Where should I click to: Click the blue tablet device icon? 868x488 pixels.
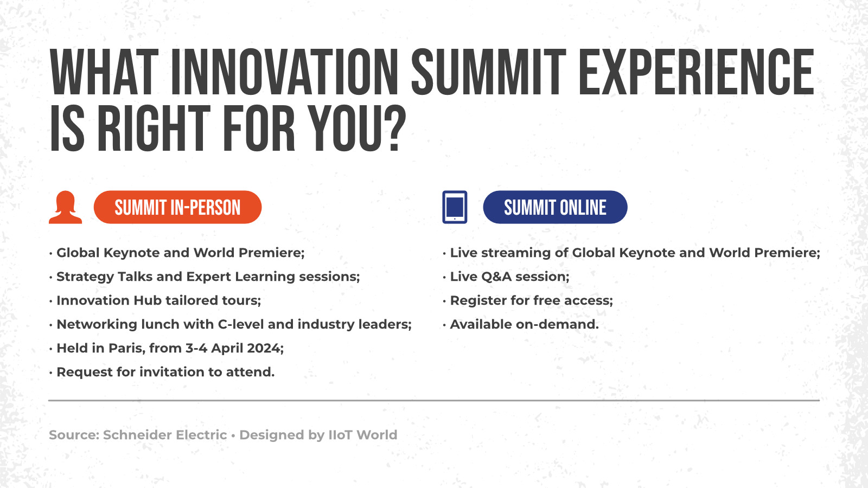coord(455,207)
